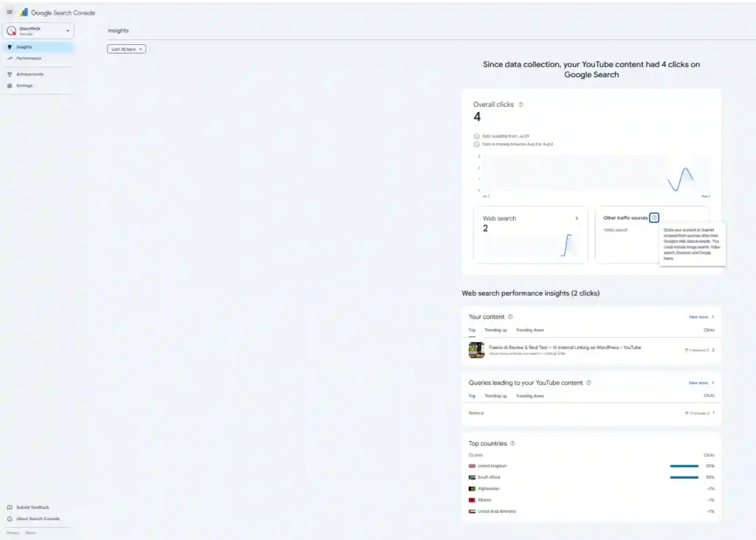Open the property selector dropdown
The width and height of the screenshot is (756, 540).
[38, 31]
